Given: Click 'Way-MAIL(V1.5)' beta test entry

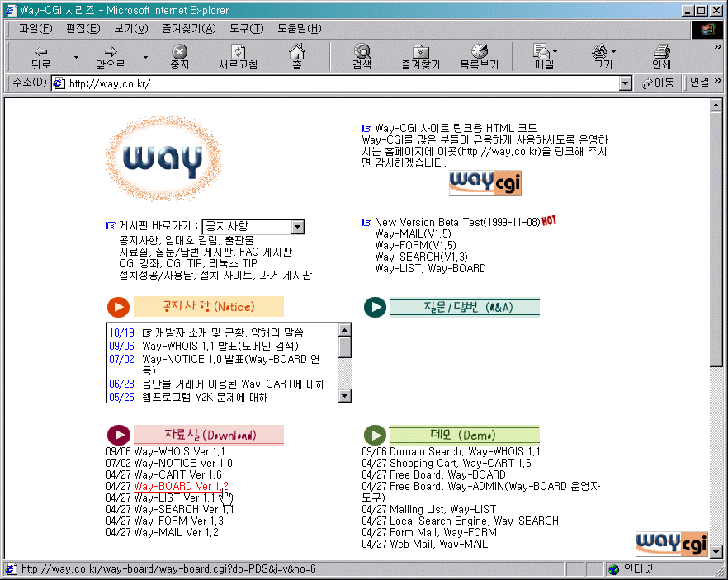Looking at the screenshot, I should [414, 233].
